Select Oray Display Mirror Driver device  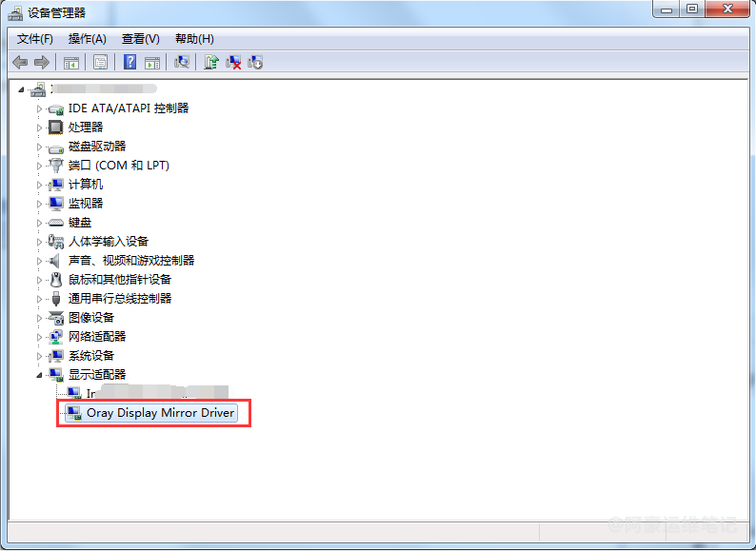(160, 413)
